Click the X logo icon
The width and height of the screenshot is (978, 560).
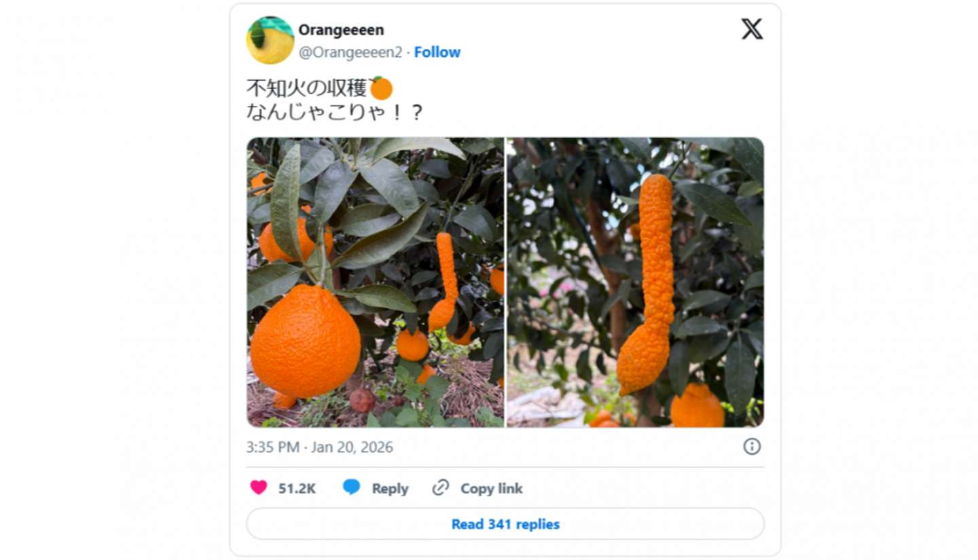pos(752,29)
